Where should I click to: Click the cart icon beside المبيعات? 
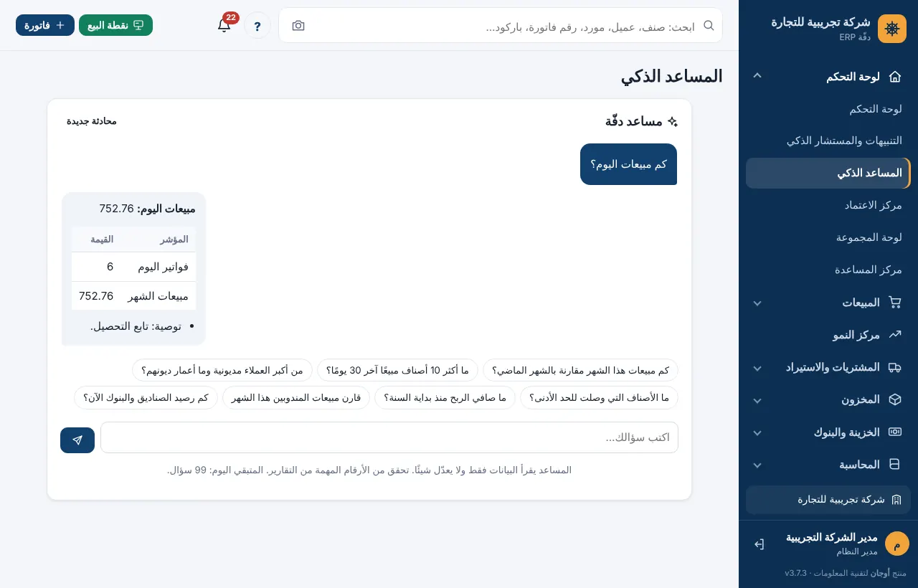pos(894,303)
